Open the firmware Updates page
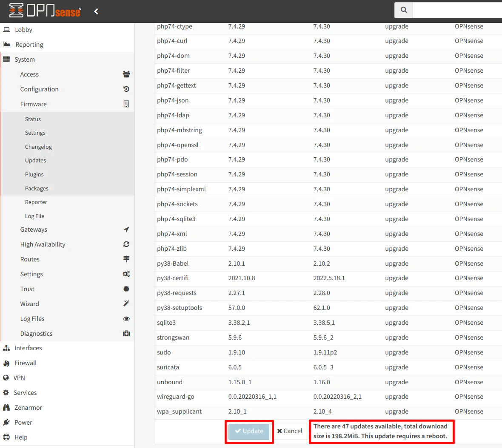Image resolution: width=502 pixels, height=448 pixels. click(x=35, y=161)
